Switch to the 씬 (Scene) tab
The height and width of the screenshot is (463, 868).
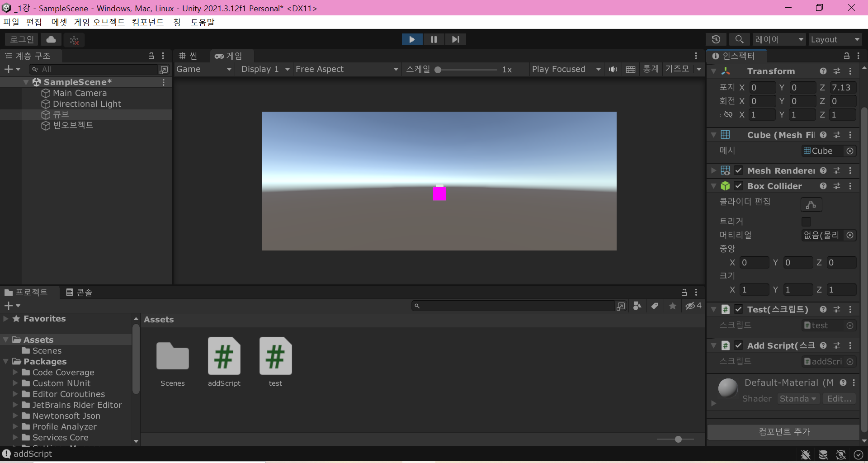point(189,56)
